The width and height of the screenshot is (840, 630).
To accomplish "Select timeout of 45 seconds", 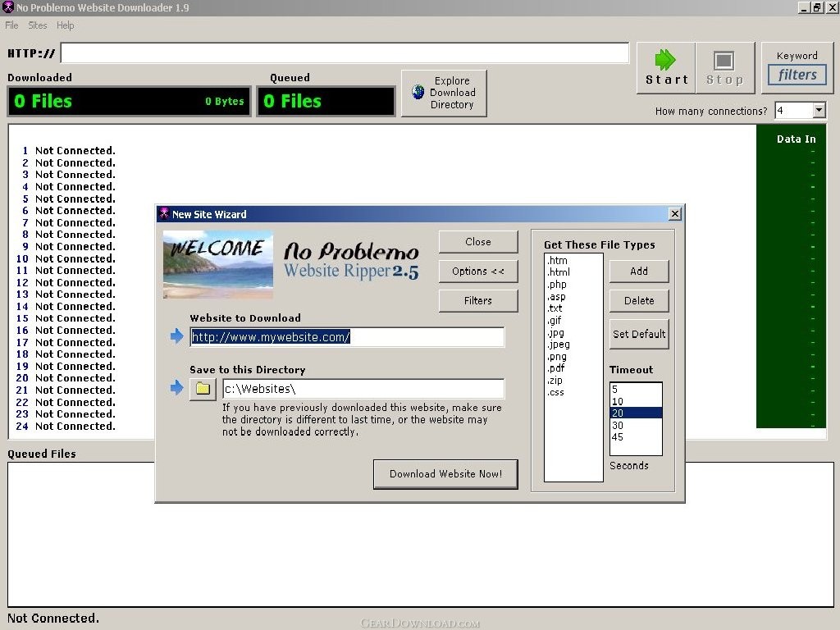I will pos(636,437).
